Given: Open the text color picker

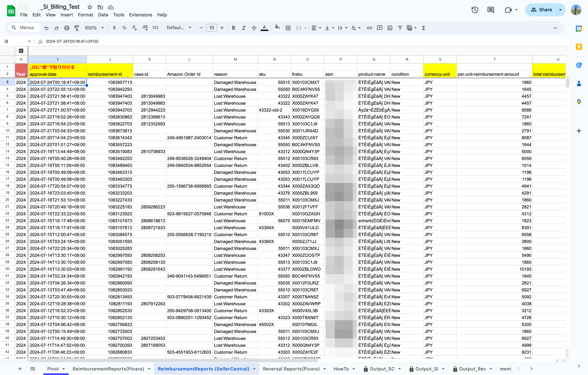Looking at the screenshot, I should coord(264,28).
